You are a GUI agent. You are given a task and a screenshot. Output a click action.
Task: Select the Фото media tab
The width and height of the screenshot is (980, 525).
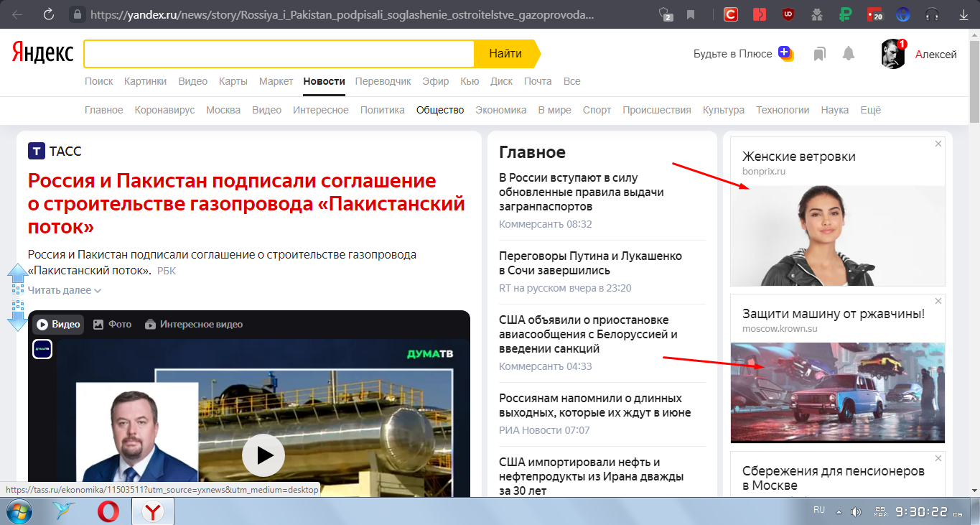click(x=113, y=324)
